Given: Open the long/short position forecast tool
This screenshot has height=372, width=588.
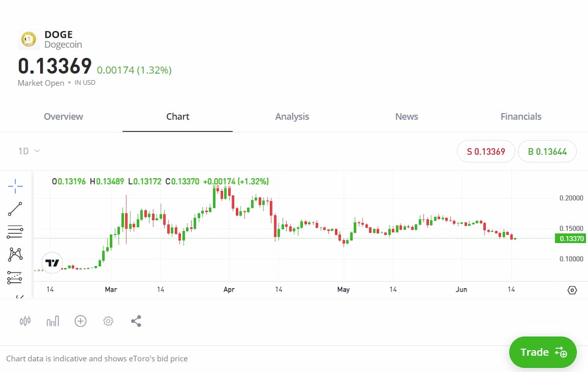Looking at the screenshot, I should pos(15,278).
